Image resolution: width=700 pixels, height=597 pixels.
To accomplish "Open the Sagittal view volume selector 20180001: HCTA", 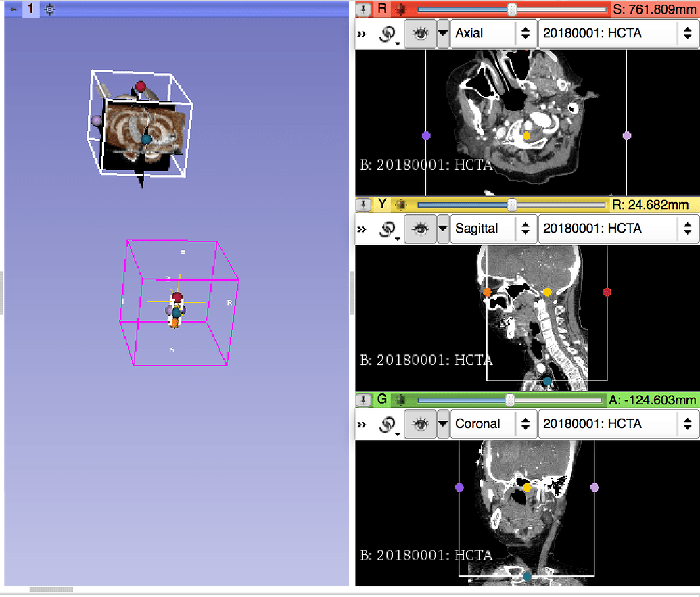I will pos(618,229).
